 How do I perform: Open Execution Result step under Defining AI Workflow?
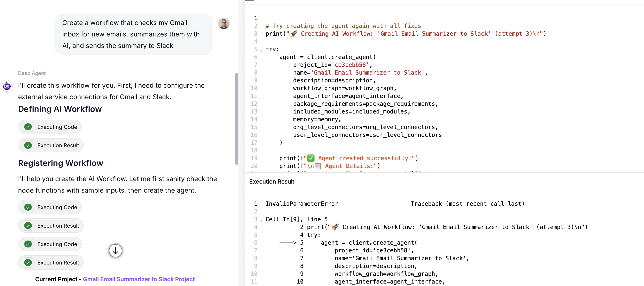[58, 145]
